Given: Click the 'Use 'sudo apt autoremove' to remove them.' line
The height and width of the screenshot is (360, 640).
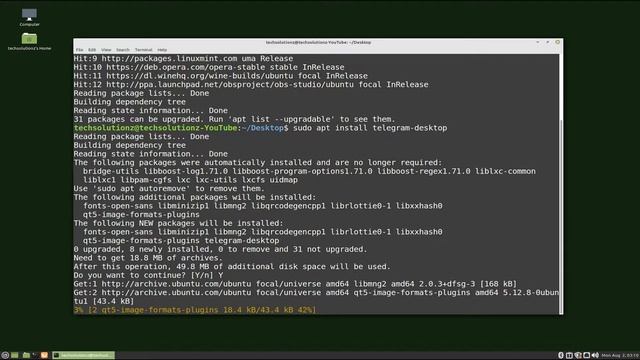Looking at the screenshot, I should click(x=169, y=189).
